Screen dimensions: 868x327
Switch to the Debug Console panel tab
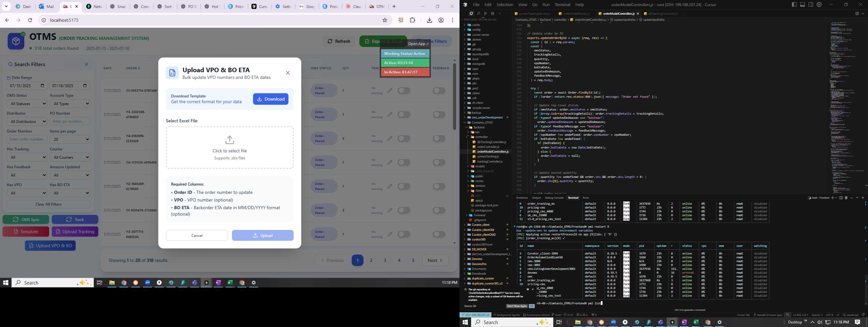[554, 198]
